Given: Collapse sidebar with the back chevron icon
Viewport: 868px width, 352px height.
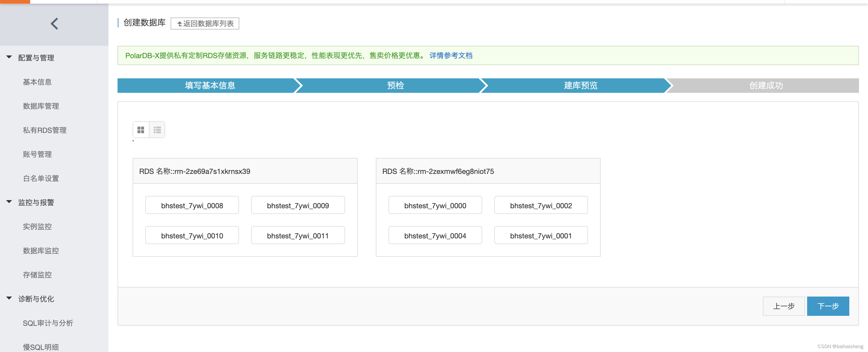Looking at the screenshot, I should 54,24.
